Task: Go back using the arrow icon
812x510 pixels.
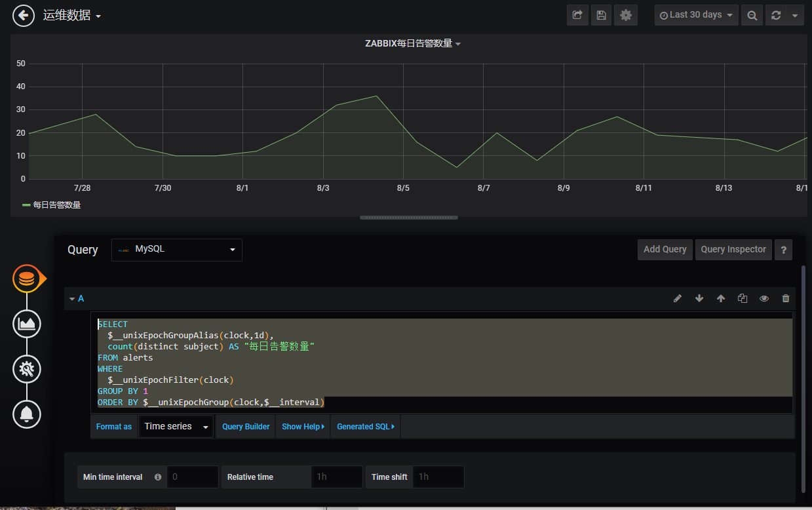Action: click(24, 16)
